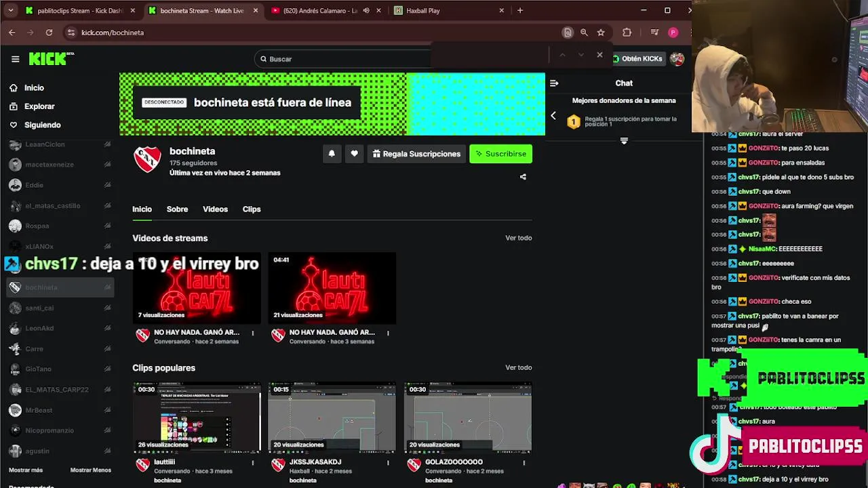Open the Sobre tab
Screen dimensions: 868x488
(x=177, y=209)
